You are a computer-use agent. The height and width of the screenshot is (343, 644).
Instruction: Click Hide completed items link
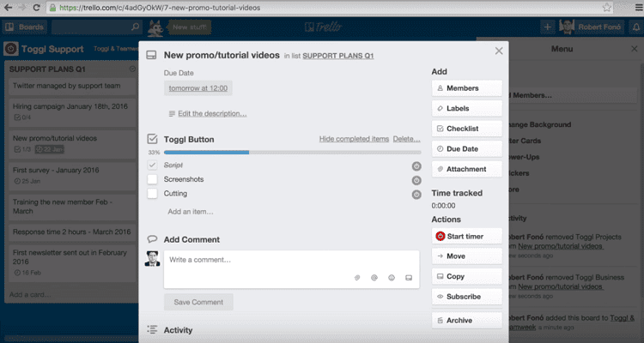pyautogui.click(x=354, y=139)
